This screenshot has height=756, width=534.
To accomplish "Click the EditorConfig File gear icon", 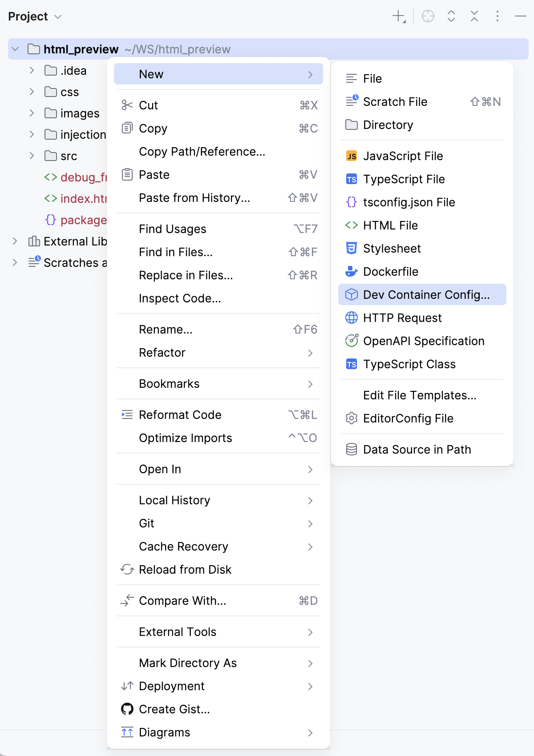I will click(x=352, y=418).
